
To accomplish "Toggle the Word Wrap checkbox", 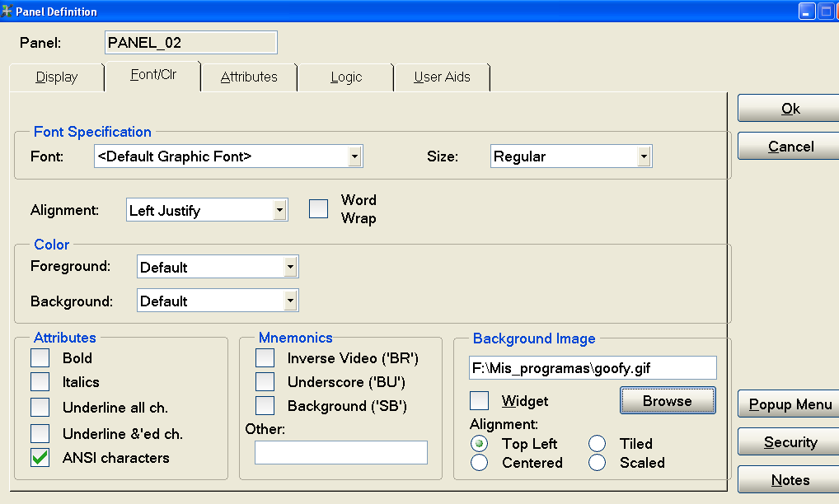I will pos(319,209).
